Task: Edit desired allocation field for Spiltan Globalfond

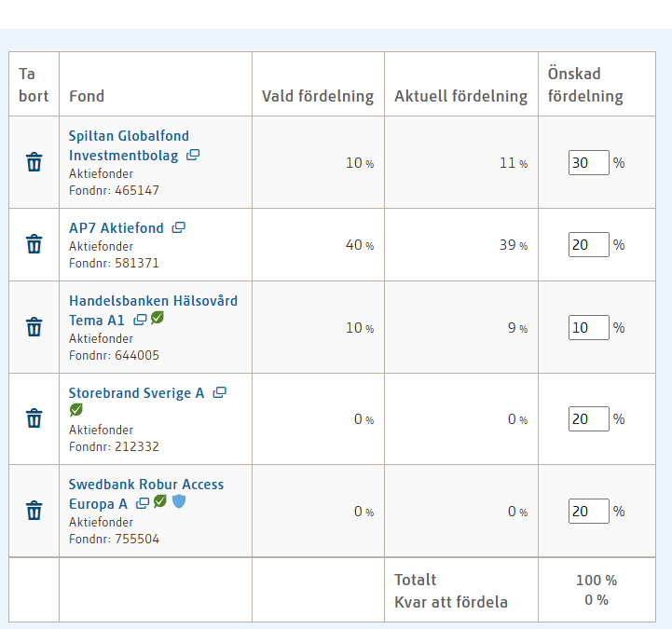Action: tap(588, 162)
